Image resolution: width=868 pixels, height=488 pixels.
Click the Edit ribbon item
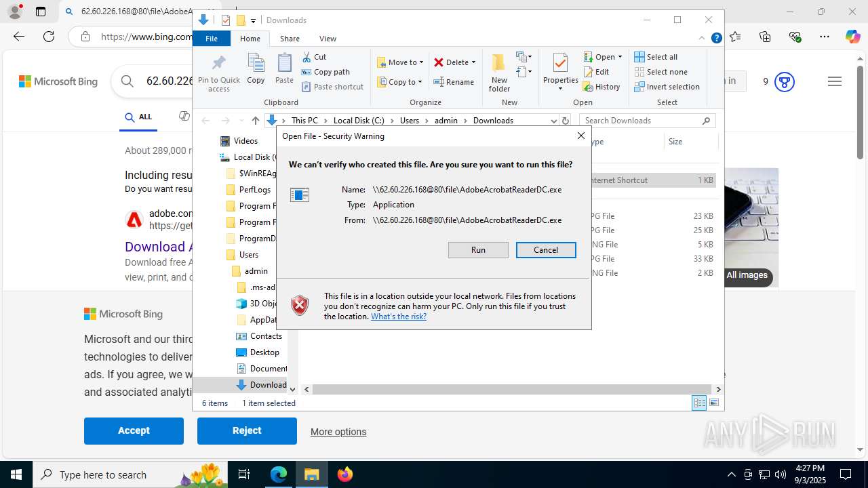tap(597, 72)
